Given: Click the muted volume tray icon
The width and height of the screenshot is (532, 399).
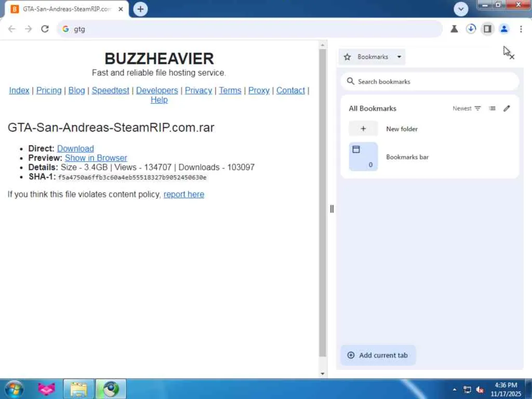Looking at the screenshot, I should coord(480,390).
